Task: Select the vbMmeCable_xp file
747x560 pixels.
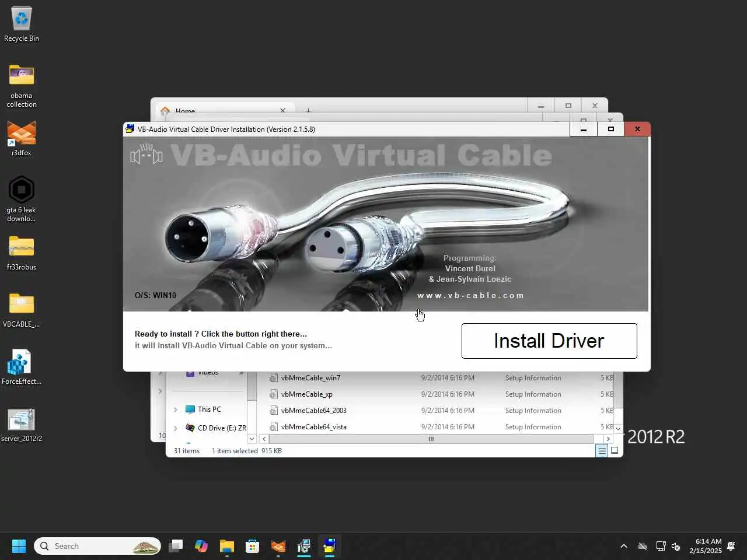Action: (307, 394)
